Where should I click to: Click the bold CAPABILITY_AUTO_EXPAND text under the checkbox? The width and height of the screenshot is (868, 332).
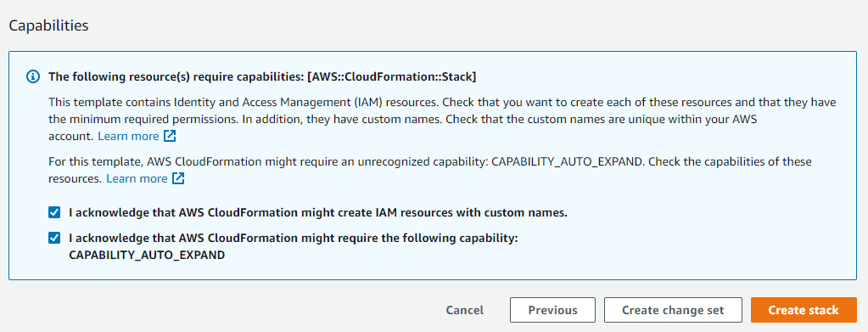(x=147, y=256)
